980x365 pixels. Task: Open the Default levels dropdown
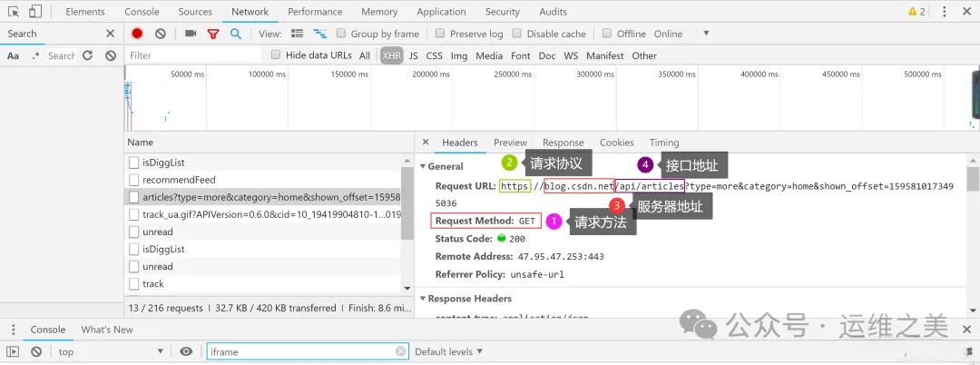(449, 352)
